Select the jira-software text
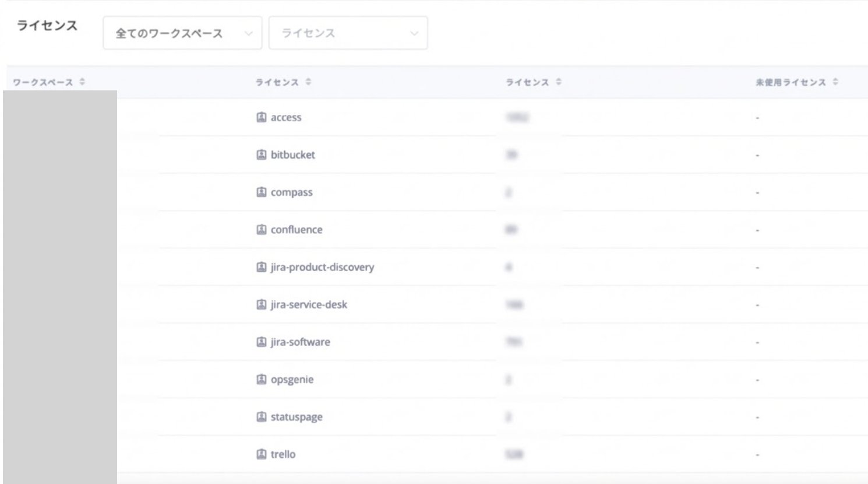Image resolution: width=868 pixels, height=484 pixels. [300, 342]
